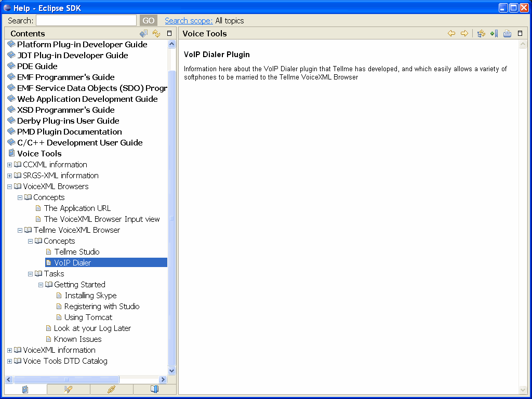
Task: Go back with the left arrow icon
Action: click(451, 33)
